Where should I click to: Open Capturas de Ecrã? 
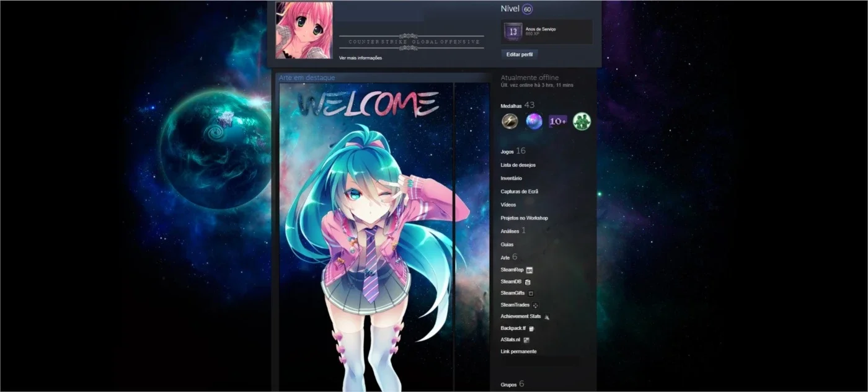[x=520, y=192]
